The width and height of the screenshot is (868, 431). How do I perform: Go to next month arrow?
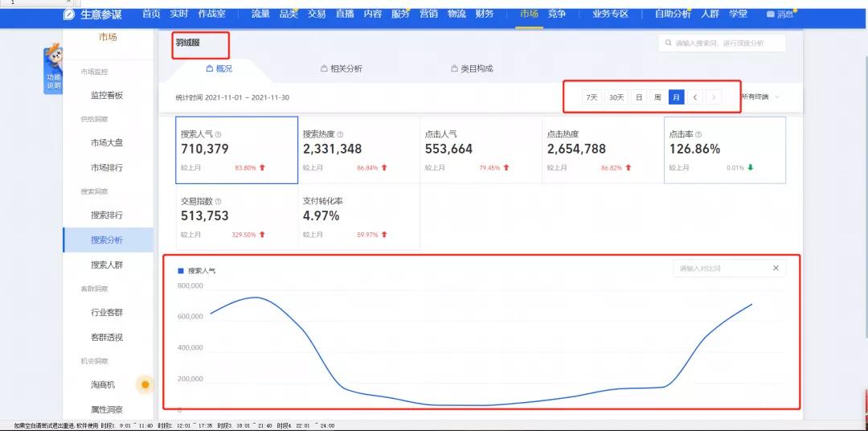click(714, 97)
